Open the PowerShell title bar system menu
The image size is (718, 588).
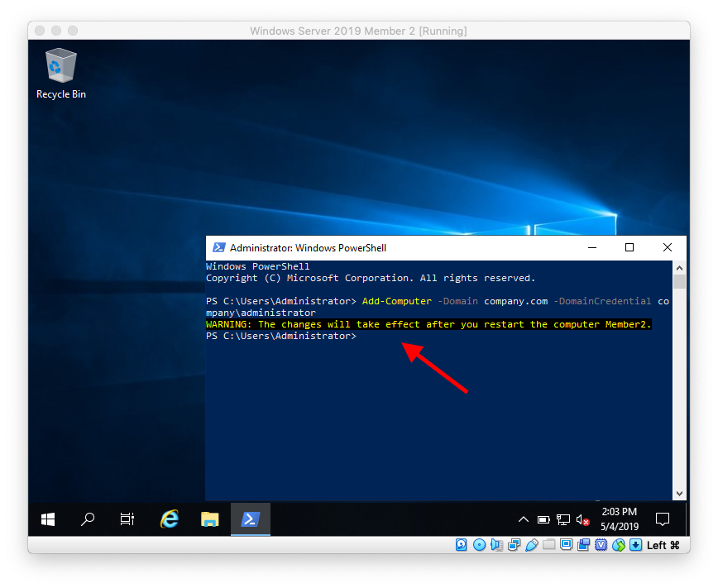(x=218, y=247)
